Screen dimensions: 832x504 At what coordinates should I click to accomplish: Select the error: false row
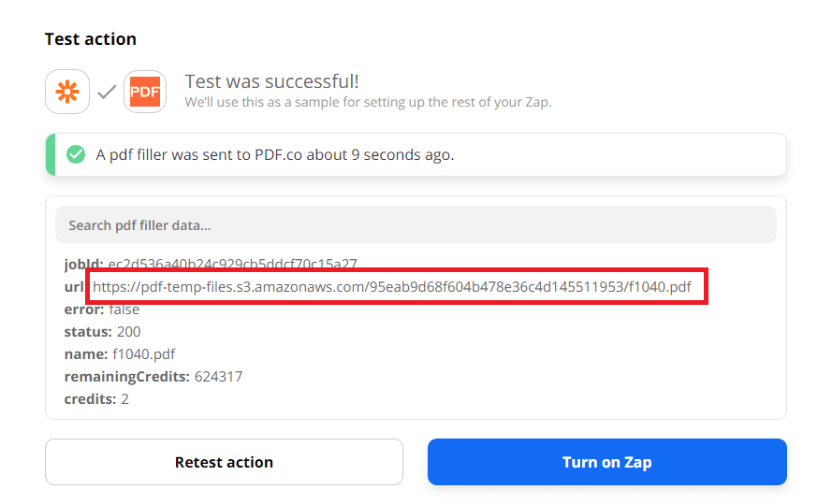click(x=101, y=310)
